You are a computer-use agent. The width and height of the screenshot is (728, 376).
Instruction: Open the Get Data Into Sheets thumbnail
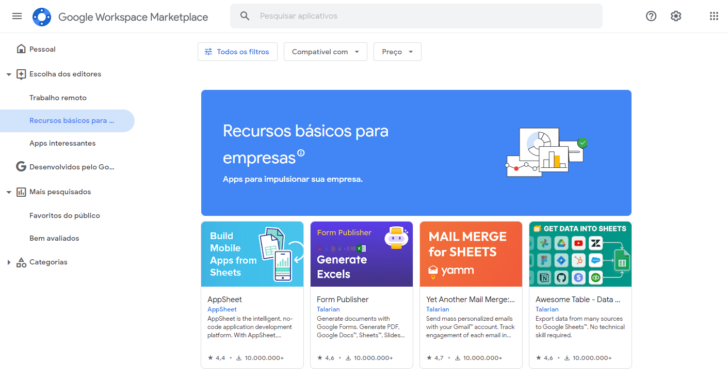click(580, 254)
